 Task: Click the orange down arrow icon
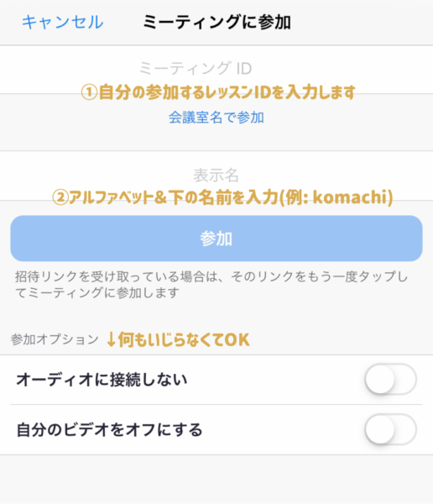(x=111, y=339)
